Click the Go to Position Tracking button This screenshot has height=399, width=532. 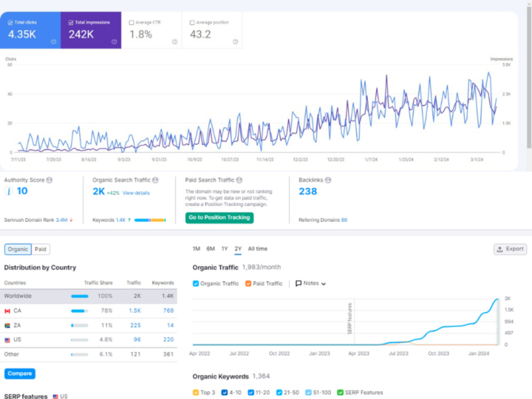coord(219,218)
